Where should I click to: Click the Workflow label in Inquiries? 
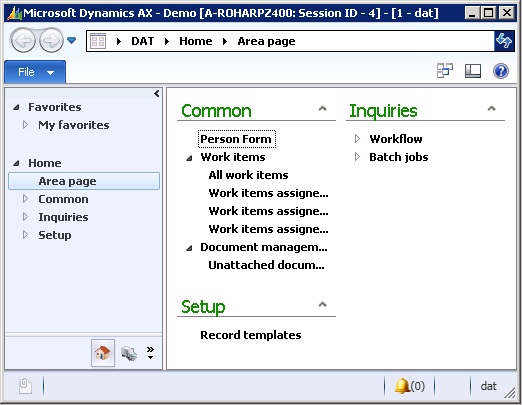[x=396, y=139]
